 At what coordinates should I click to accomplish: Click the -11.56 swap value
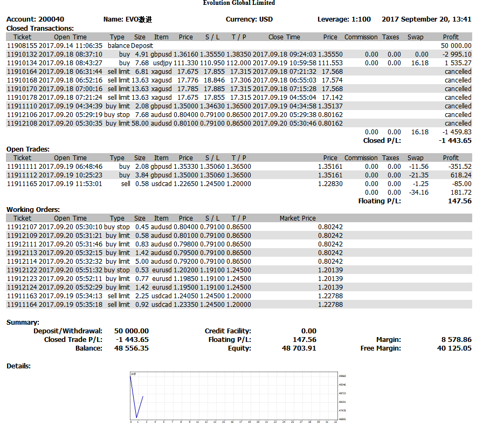pyautogui.click(x=418, y=167)
